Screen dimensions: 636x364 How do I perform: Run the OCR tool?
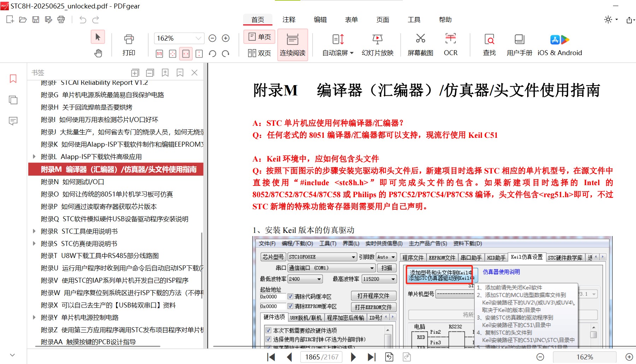click(x=450, y=45)
